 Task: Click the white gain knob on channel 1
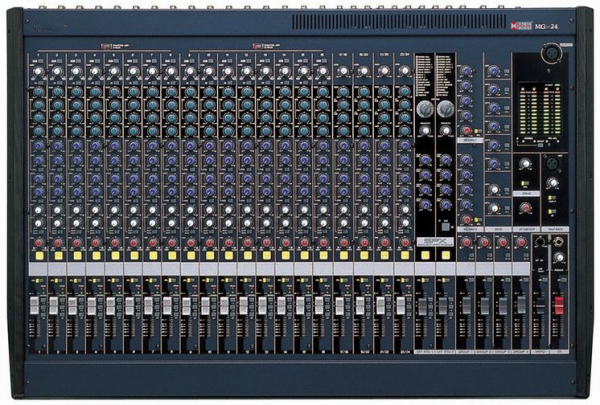point(36,71)
